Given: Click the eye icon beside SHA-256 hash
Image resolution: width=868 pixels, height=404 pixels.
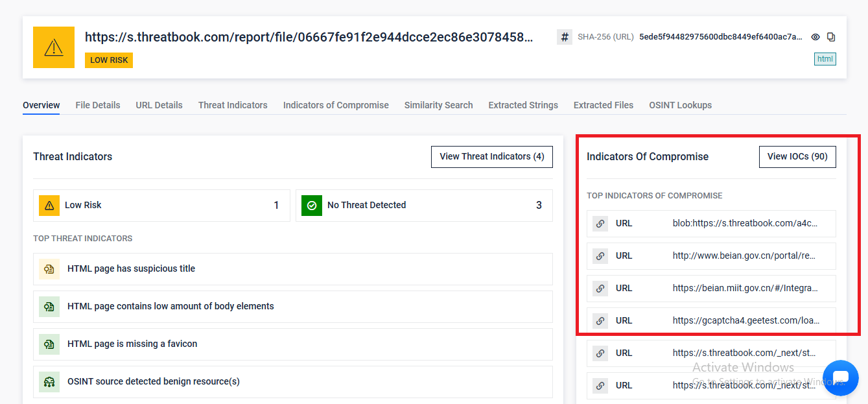Looking at the screenshot, I should coord(815,37).
